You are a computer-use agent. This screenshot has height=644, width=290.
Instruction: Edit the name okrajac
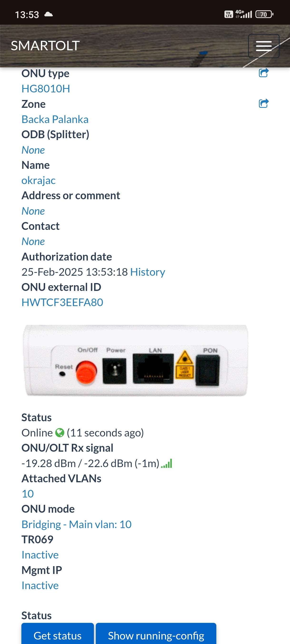pyautogui.click(x=39, y=180)
